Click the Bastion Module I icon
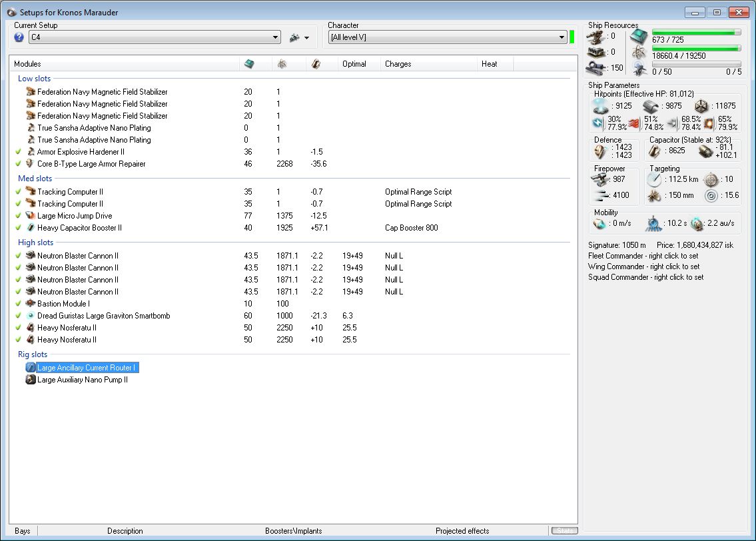Screen dimensions: 756x541 pyautogui.click(x=31, y=303)
